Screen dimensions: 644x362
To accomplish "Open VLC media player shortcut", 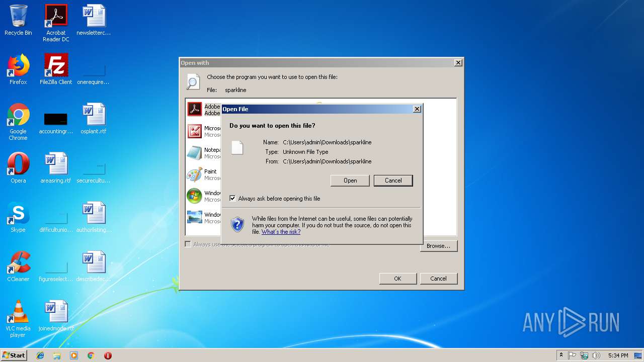I will (18, 319).
